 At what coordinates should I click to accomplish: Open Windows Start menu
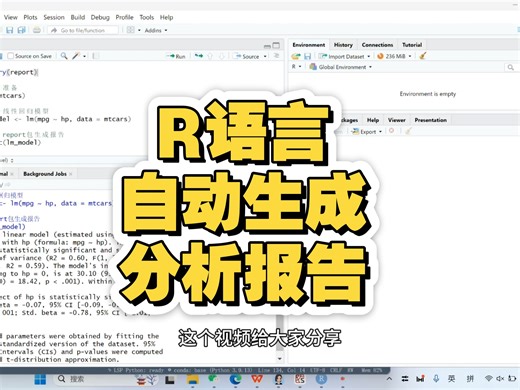coord(40,379)
